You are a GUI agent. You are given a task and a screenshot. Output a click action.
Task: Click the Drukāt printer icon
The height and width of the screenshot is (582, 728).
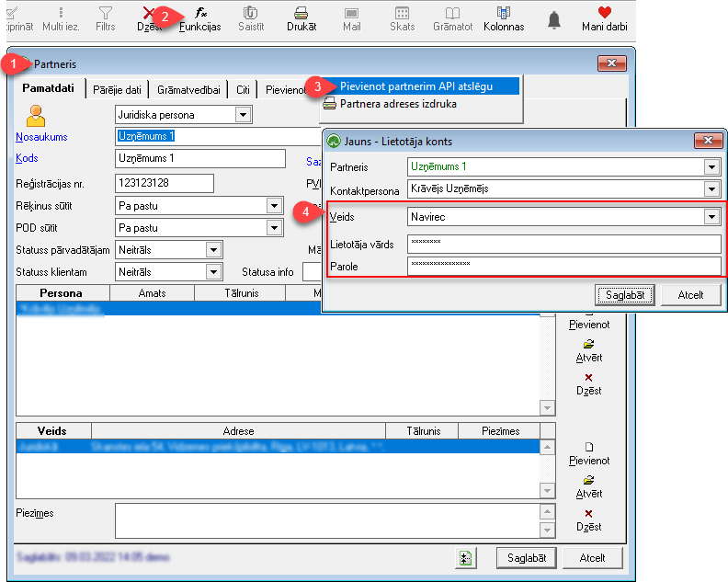(x=301, y=13)
